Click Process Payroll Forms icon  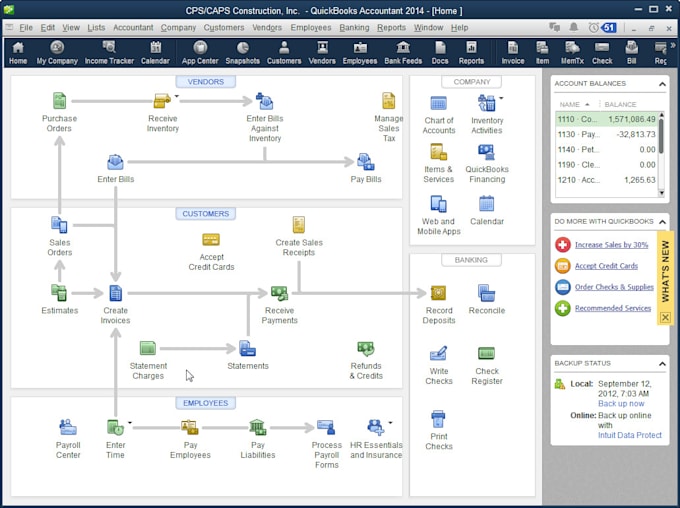tap(326, 427)
